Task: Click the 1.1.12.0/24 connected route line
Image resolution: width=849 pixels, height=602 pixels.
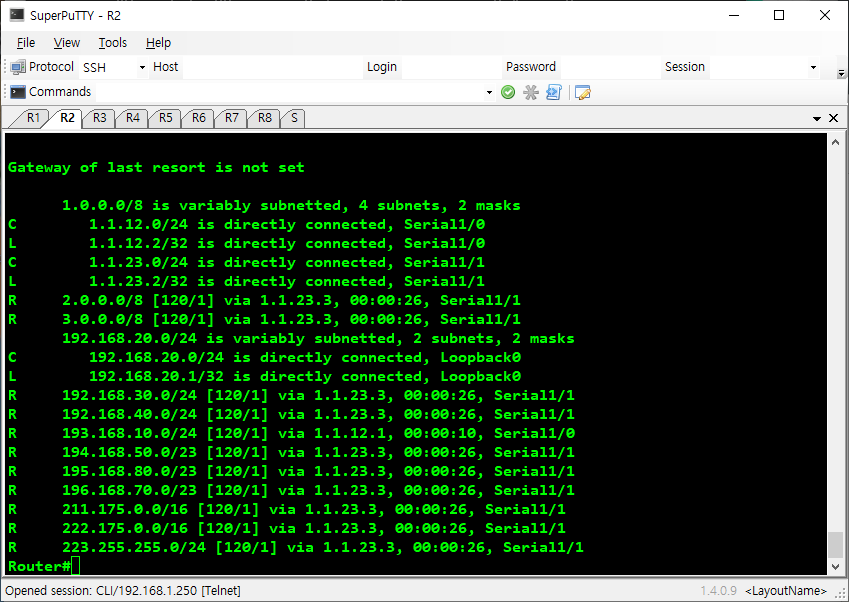Action: coord(246,224)
